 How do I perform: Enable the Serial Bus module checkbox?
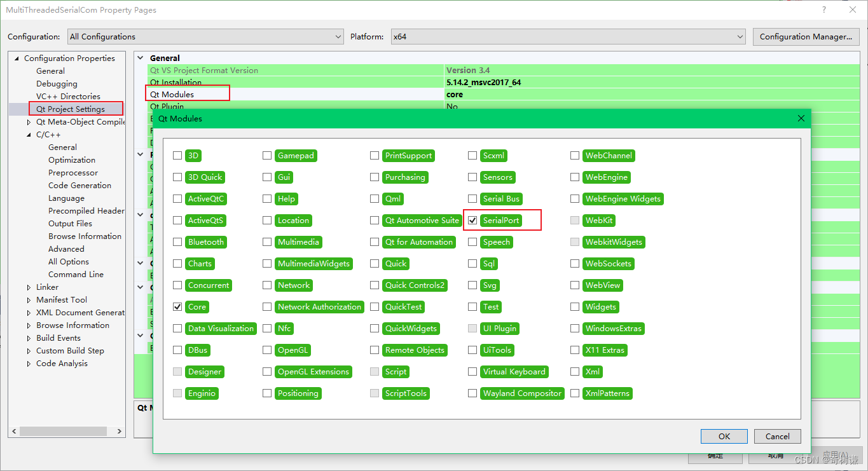[x=472, y=199]
